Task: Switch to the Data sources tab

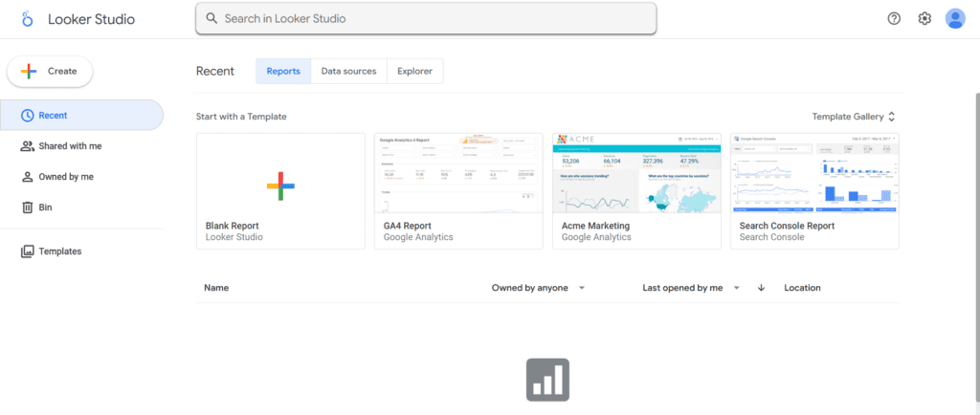Action: (x=348, y=71)
